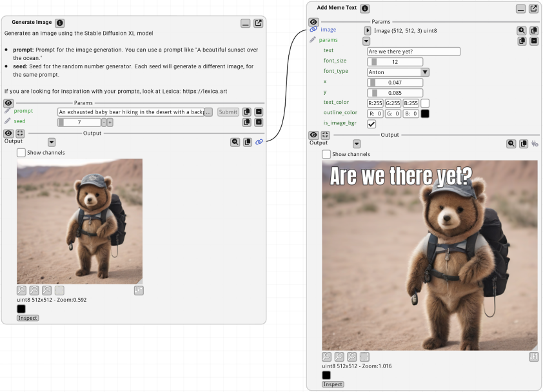Click the copy icon next to the Submit button

pos(247,112)
